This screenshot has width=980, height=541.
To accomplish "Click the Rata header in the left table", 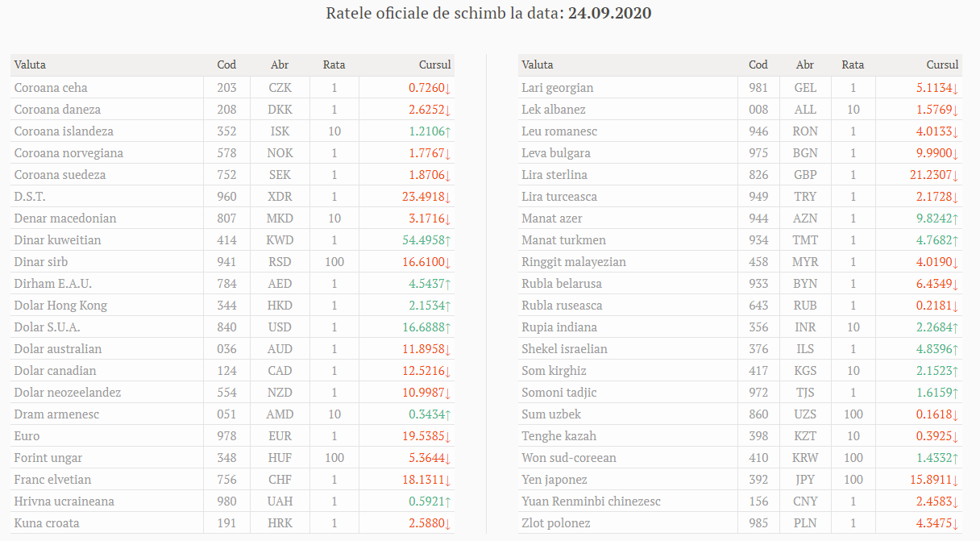I will [x=334, y=65].
